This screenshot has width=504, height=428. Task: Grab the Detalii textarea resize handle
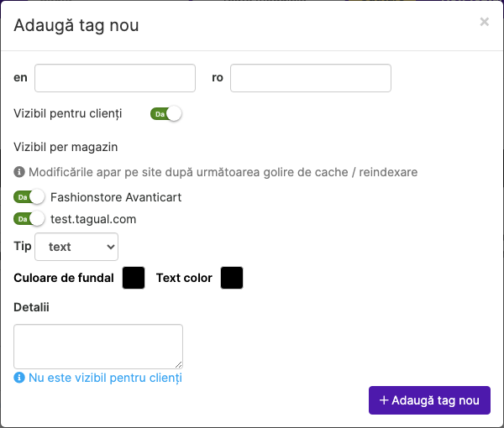tap(179, 365)
